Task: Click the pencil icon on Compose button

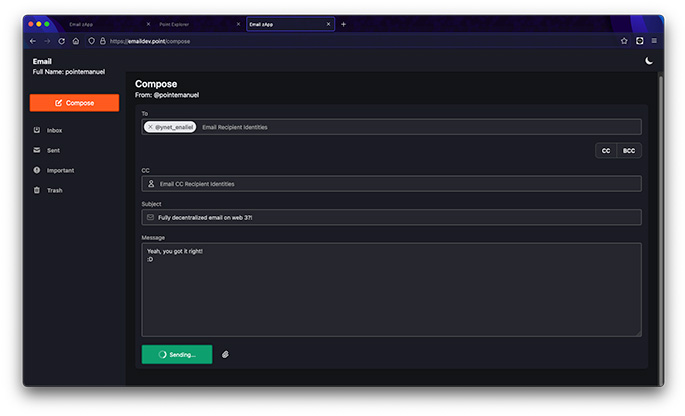Action: pos(59,103)
